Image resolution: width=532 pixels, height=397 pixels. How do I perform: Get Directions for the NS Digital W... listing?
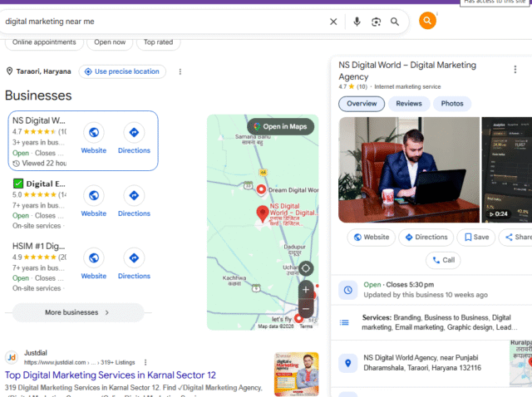pos(134,132)
